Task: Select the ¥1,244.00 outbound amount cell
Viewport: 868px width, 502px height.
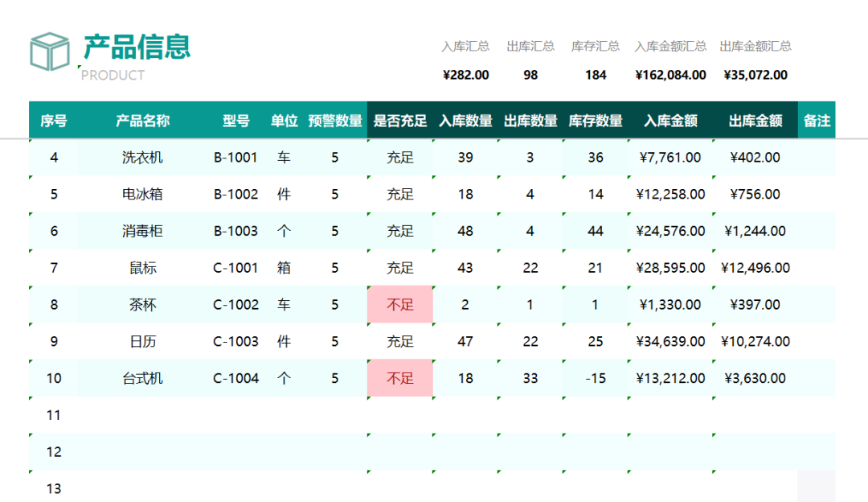Action: point(755,231)
